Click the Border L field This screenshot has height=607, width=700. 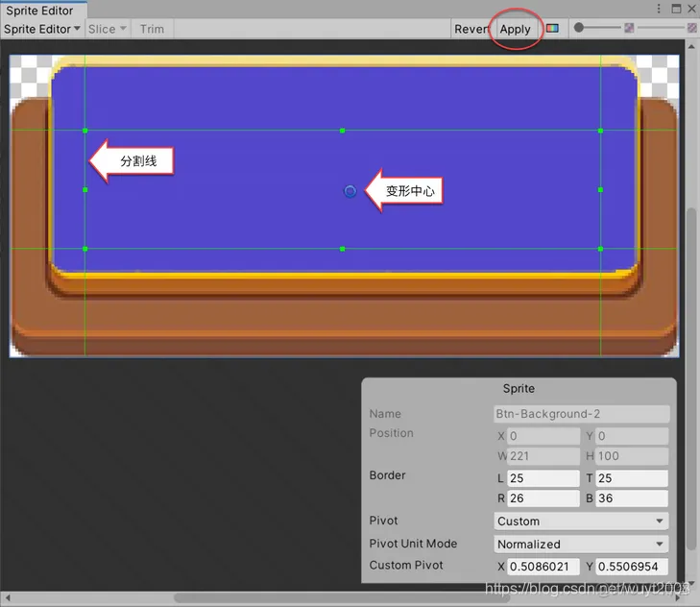click(x=543, y=478)
